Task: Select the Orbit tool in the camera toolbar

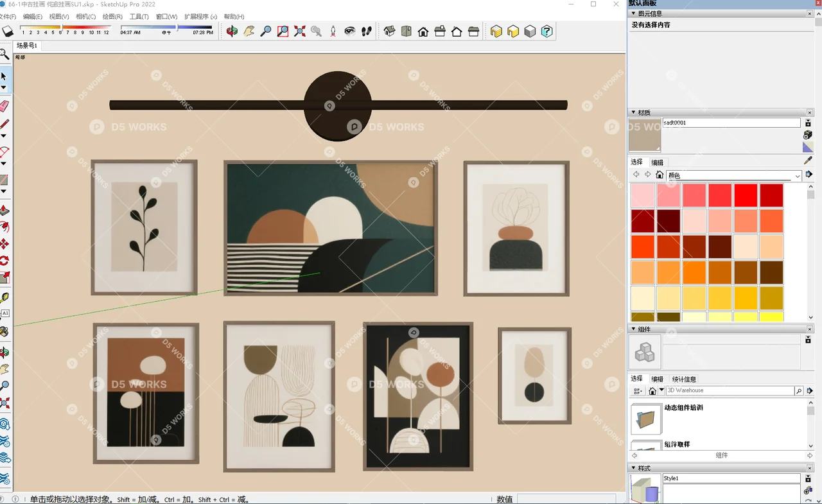Action: (231, 31)
